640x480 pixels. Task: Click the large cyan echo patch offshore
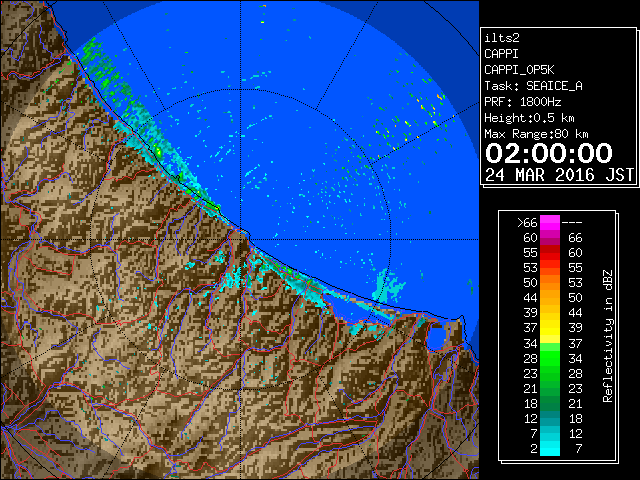coord(388,286)
